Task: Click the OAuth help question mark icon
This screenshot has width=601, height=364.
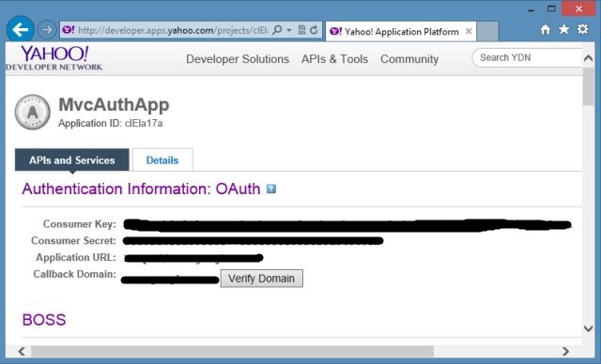Action: pos(271,189)
